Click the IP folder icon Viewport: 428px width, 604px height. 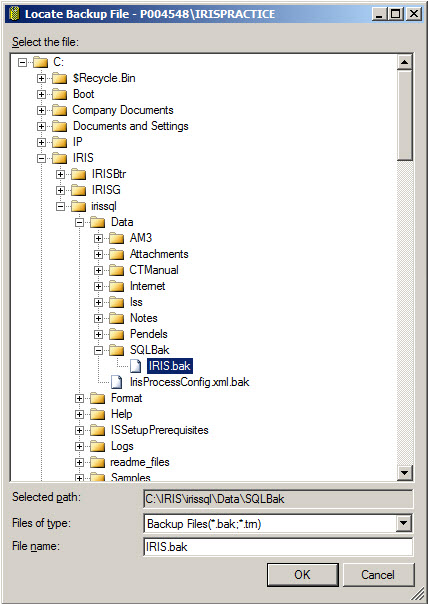click(59, 143)
